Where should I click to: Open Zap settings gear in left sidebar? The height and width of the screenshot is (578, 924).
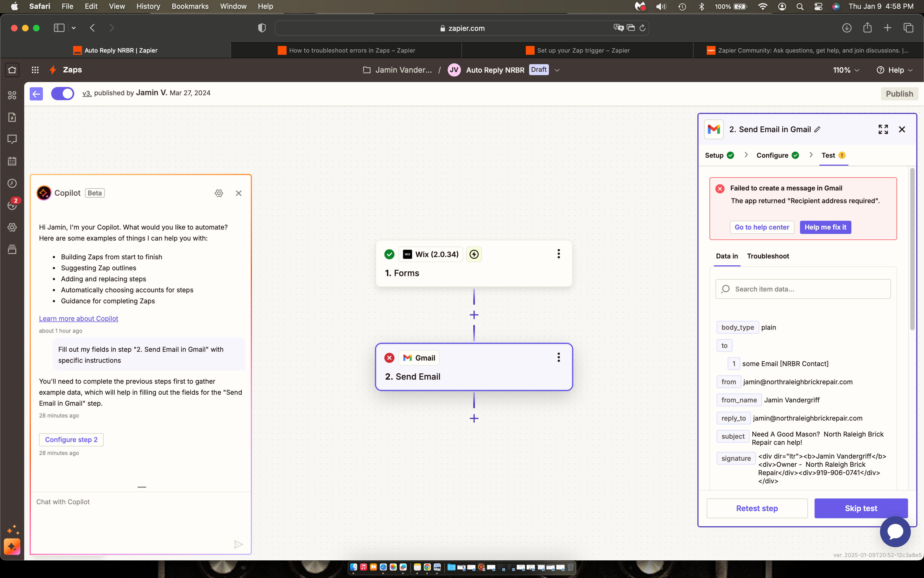click(x=12, y=227)
